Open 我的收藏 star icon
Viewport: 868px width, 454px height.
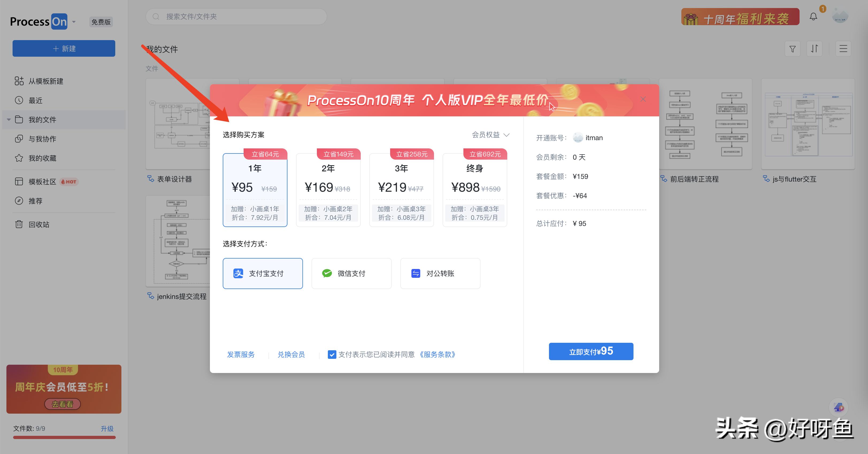click(x=19, y=158)
